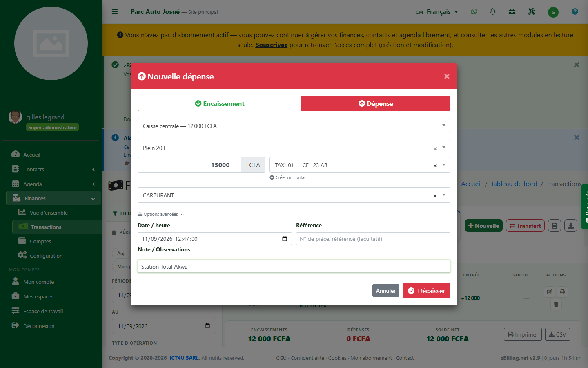The width and height of the screenshot is (588, 368).
Task: Open WhatsApp support icon in top bar
Action: (474, 12)
